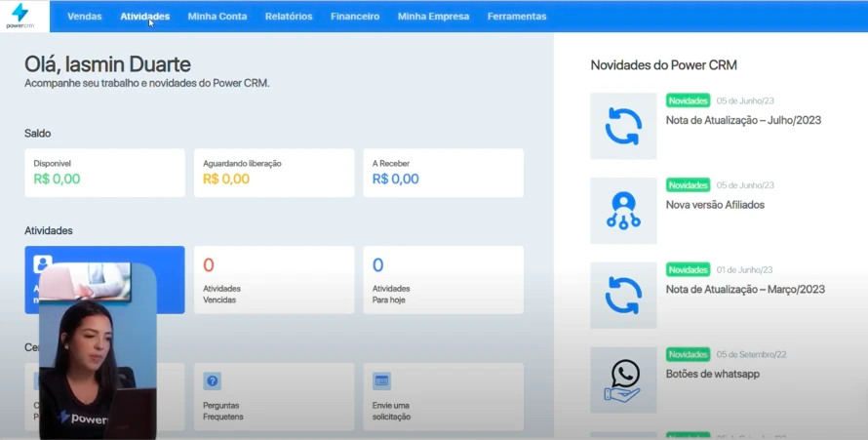Click the R$ 0,00 green Disponível value
This screenshot has width=868, height=440.
pyautogui.click(x=57, y=179)
